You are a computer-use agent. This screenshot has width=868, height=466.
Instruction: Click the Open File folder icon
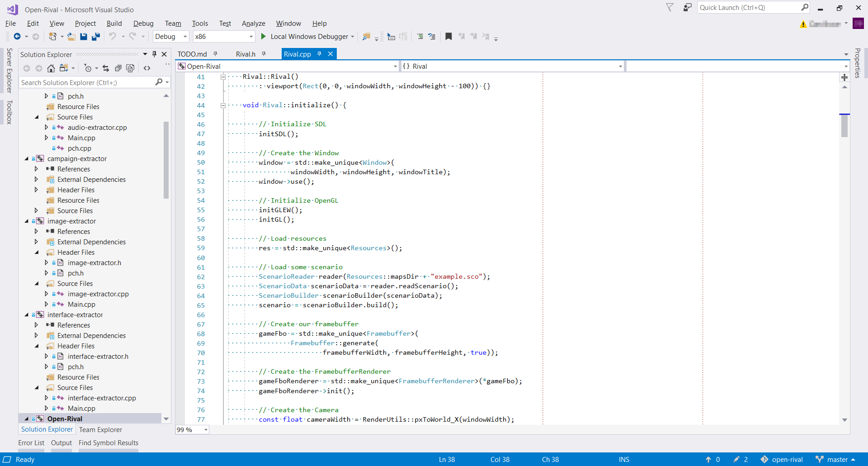(71, 36)
